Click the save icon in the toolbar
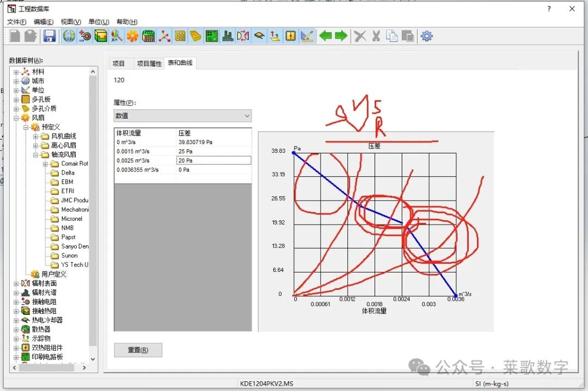This screenshot has width=588, height=391. (x=50, y=36)
